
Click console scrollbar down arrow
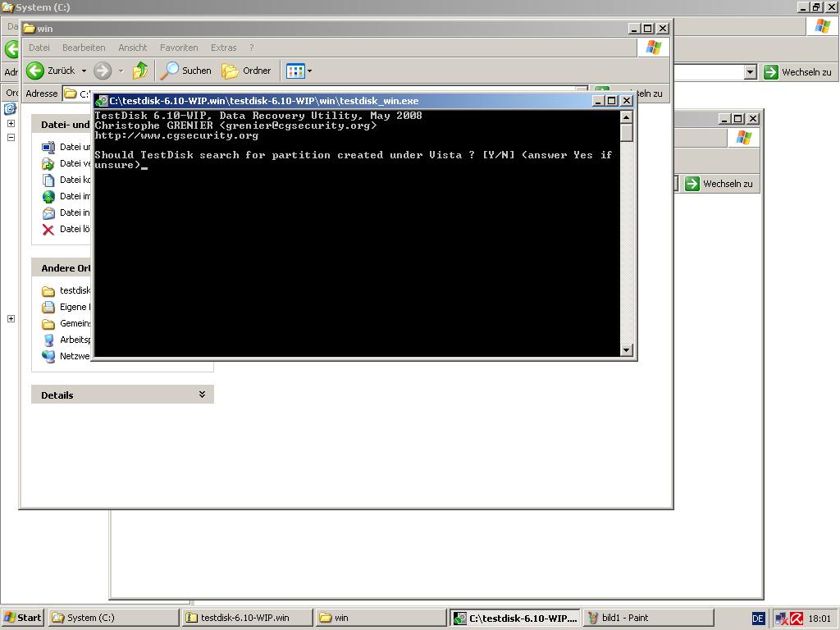pos(626,350)
